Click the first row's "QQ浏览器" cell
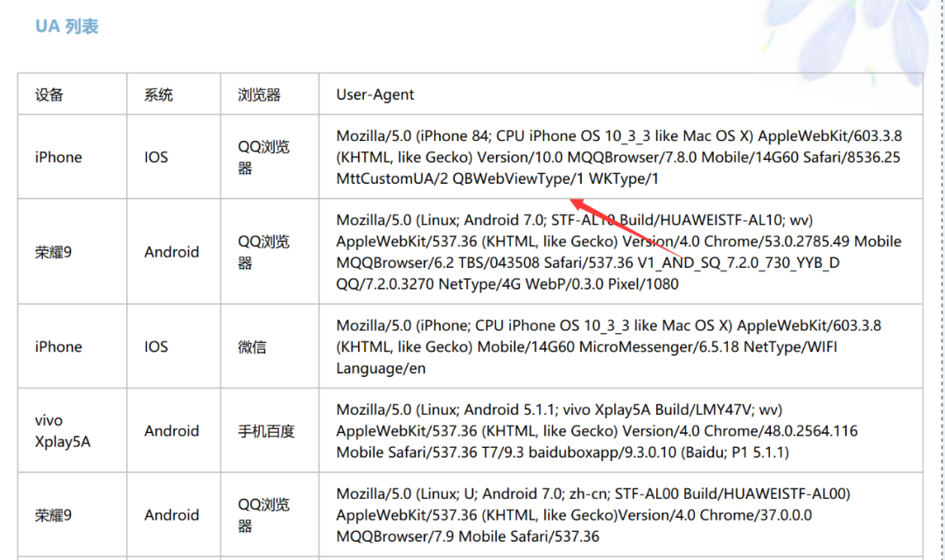 pos(263,157)
